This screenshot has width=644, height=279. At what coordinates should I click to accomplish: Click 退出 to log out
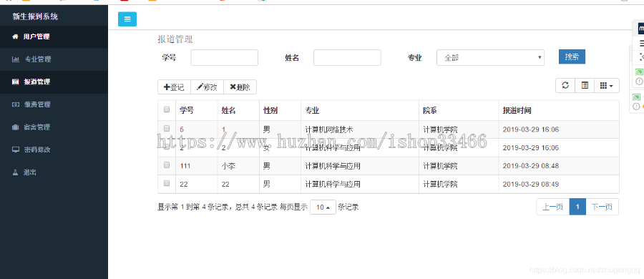point(54,172)
